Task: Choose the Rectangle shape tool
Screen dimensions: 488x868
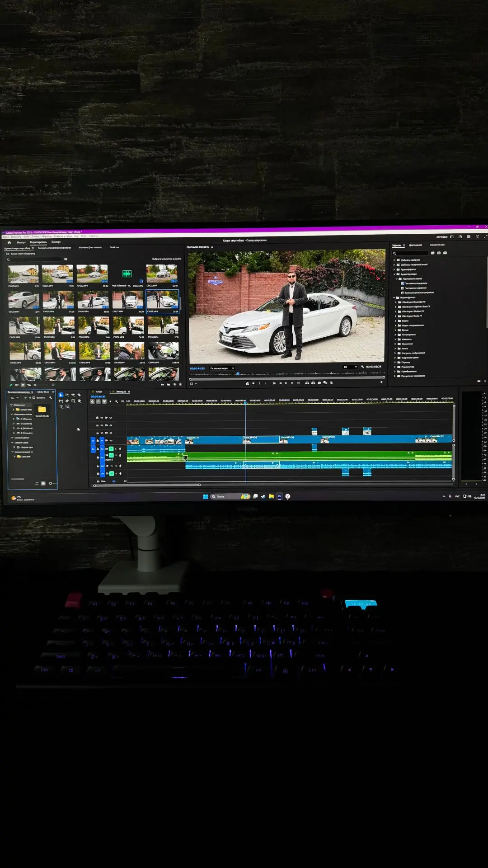Action: (x=73, y=401)
